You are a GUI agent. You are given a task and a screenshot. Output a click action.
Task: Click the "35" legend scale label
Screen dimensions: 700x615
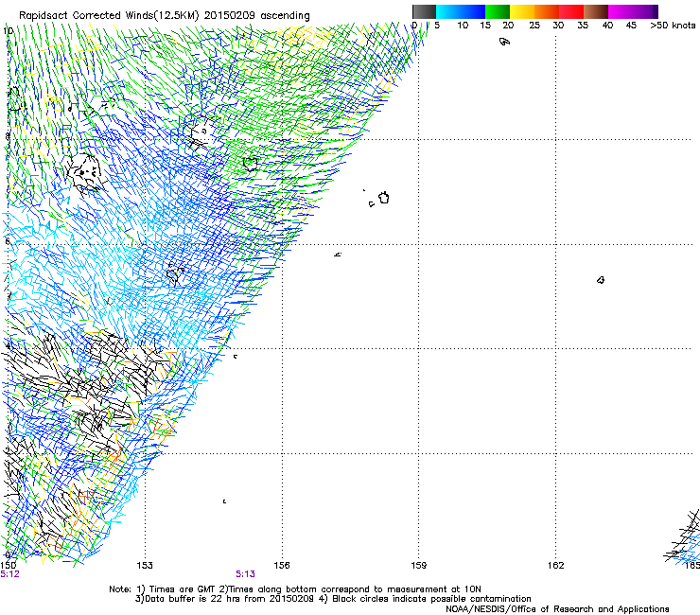(583, 26)
